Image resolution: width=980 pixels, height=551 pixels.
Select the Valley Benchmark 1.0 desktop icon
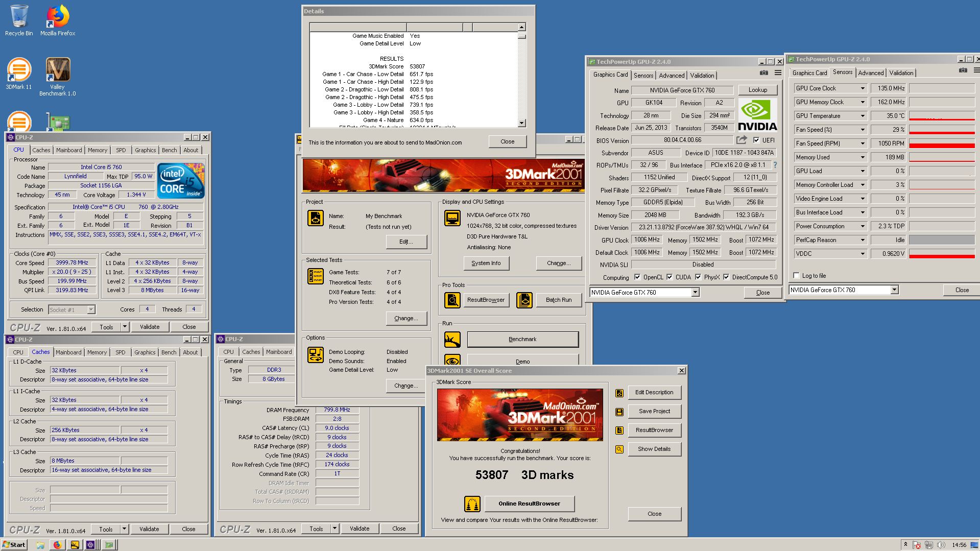point(58,77)
